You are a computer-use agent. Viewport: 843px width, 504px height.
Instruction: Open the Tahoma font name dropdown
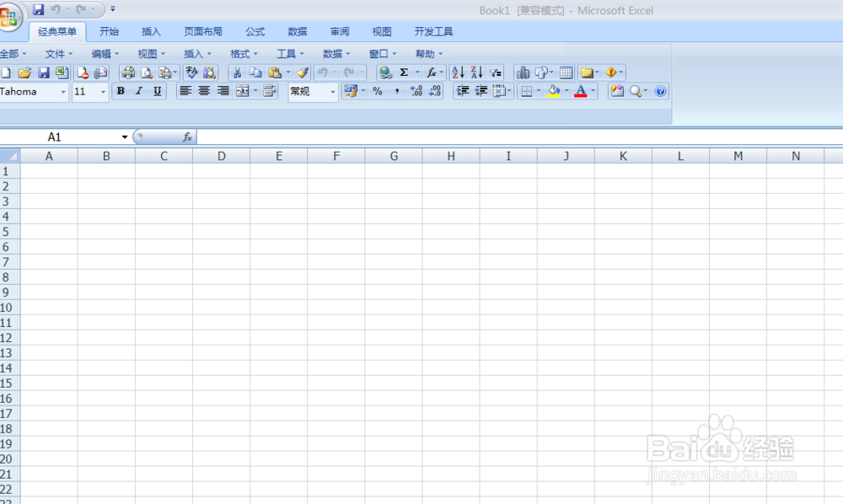point(63,92)
